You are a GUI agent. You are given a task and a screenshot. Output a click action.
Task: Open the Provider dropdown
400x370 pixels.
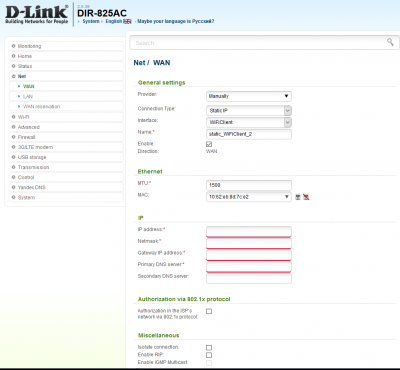point(249,96)
